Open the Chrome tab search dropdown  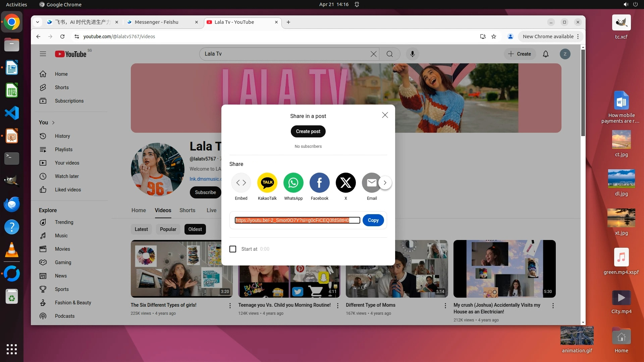click(x=38, y=22)
